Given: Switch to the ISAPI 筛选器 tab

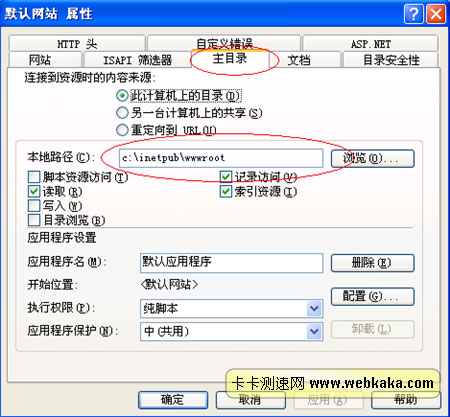Looking at the screenshot, I should pyautogui.click(x=137, y=60).
